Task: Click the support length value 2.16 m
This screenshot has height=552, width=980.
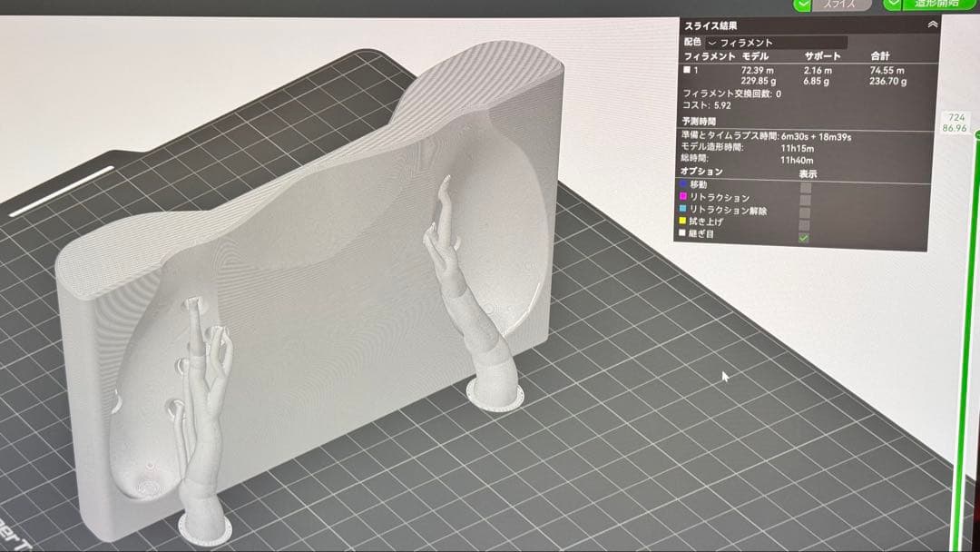Action: [x=818, y=71]
